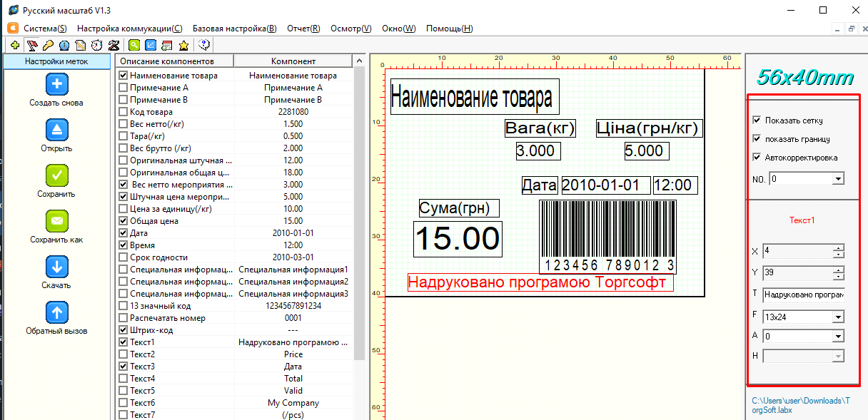Screen dimensions: 868x420
Task: Click the green magnifier zoom icon
Action: point(134,45)
